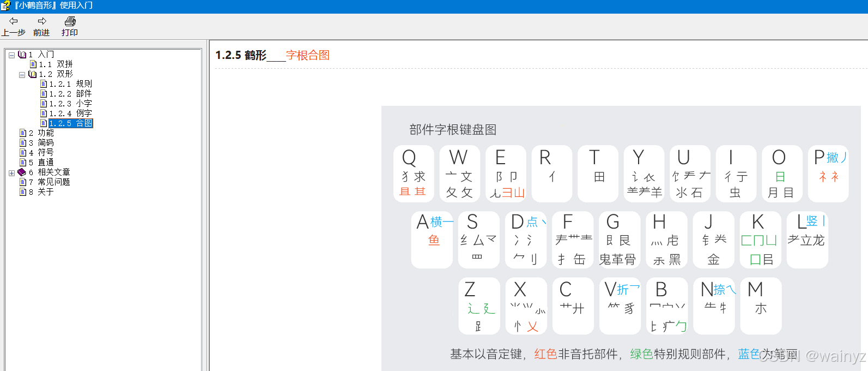Click the help app icon in title bar
The height and width of the screenshot is (371, 868).
[5, 5]
